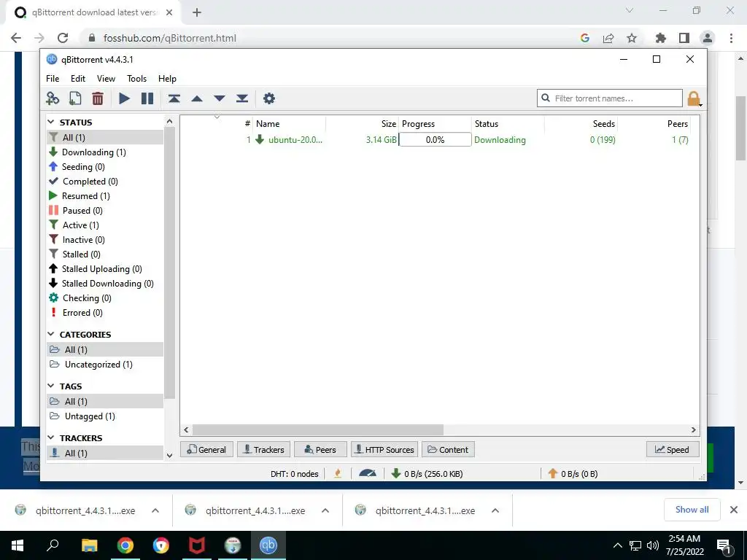Image resolution: width=747 pixels, height=560 pixels.
Task: Click Show all downloads button
Action: 692,510
